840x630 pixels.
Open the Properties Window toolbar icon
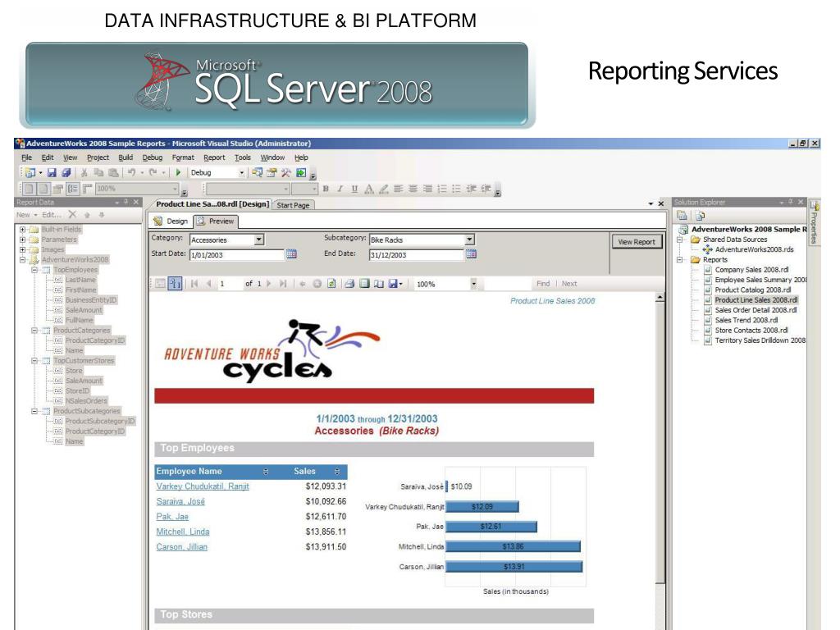272,172
